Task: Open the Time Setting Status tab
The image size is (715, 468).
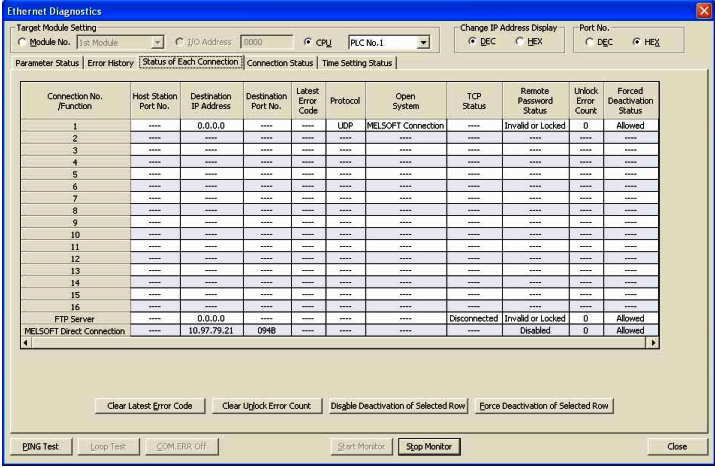Action: [x=357, y=63]
